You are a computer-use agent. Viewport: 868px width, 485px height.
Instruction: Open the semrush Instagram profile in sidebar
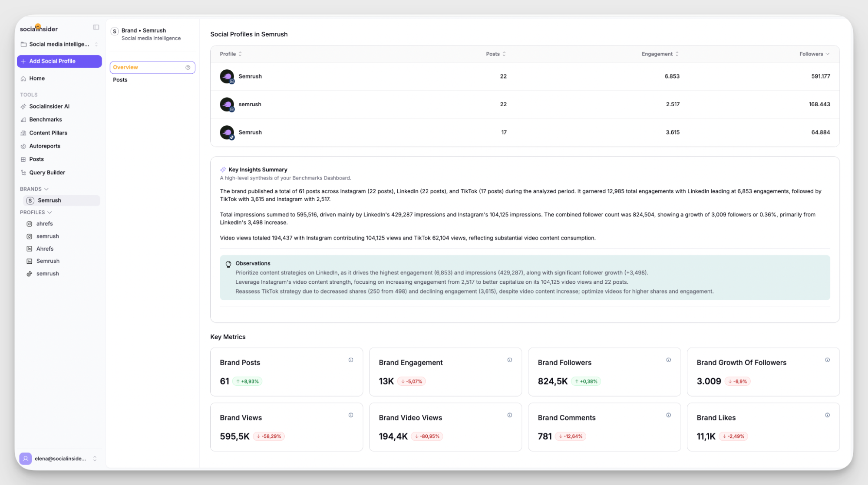pyautogui.click(x=47, y=236)
